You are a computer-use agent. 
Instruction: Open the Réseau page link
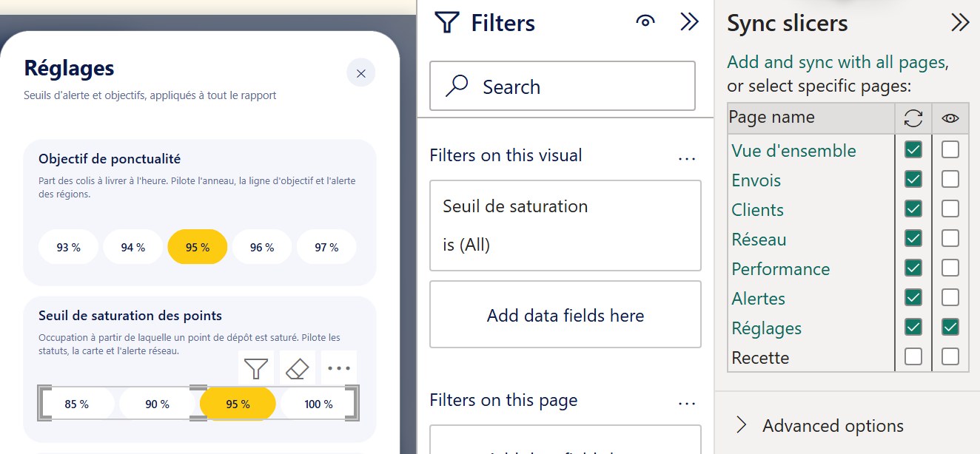click(x=759, y=240)
